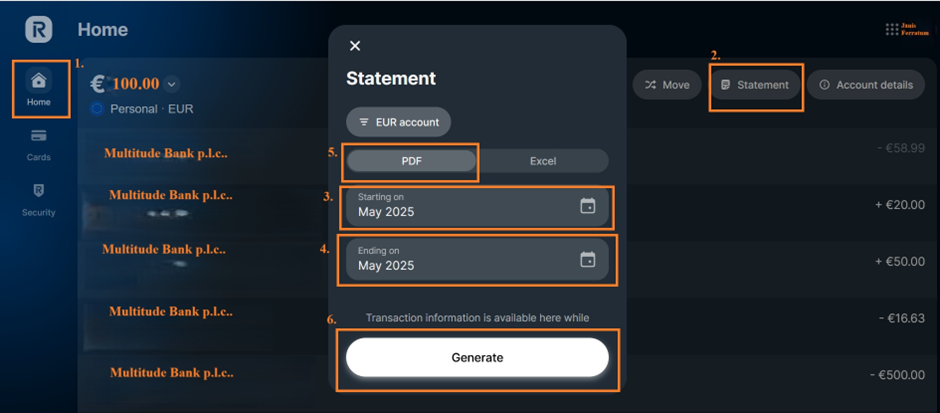
Task: Click the Starting on date field
Action: pyautogui.click(x=460, y=206)
